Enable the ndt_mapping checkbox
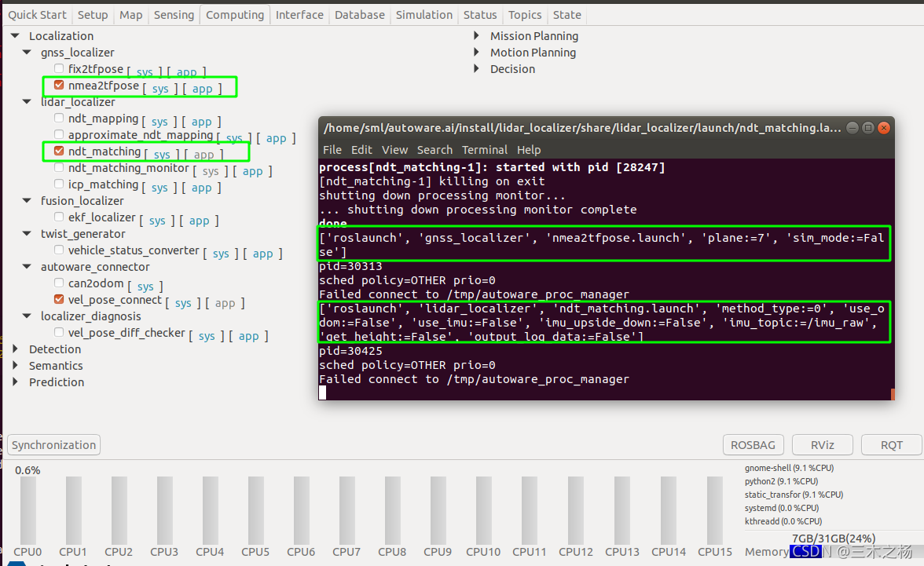 coord(59,118)
